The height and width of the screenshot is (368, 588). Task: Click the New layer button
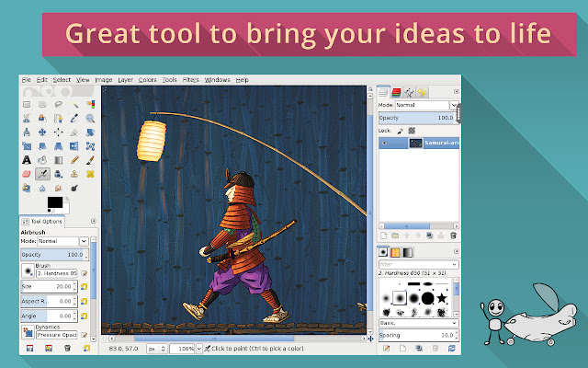coord(384,236)
